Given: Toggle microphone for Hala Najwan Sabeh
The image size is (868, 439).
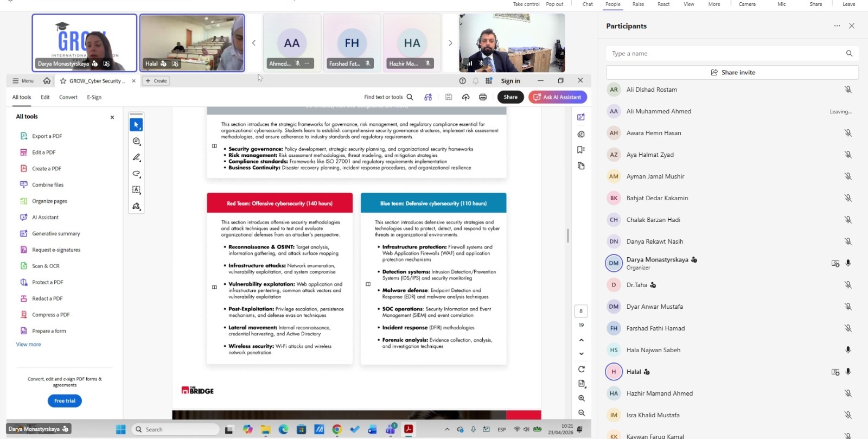Looking at the screenshot, I should (x=848, y=350).
